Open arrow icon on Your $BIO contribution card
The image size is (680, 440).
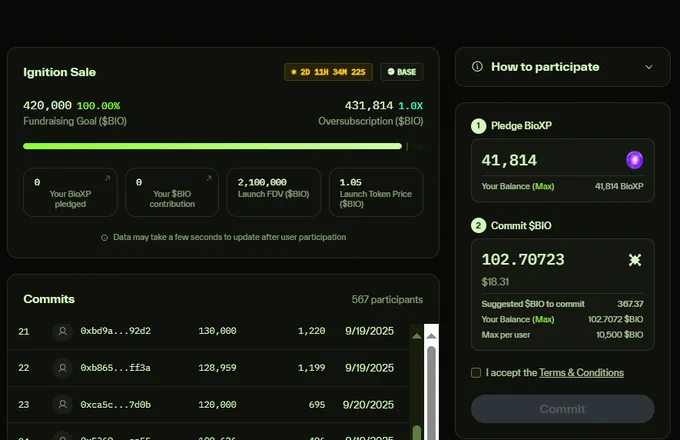[x=209, y=178]
